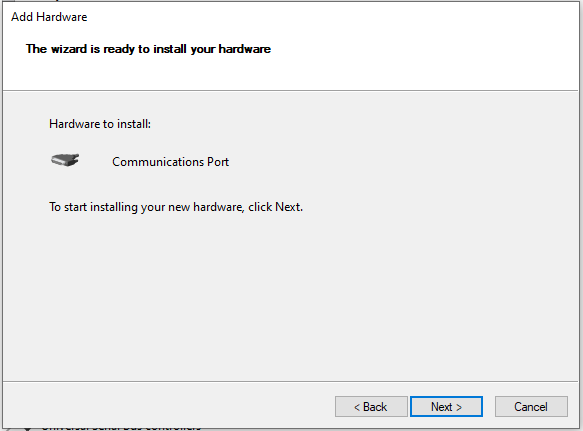Click the Next button to start installation
The image size is (583, 431).
[446, 406]
